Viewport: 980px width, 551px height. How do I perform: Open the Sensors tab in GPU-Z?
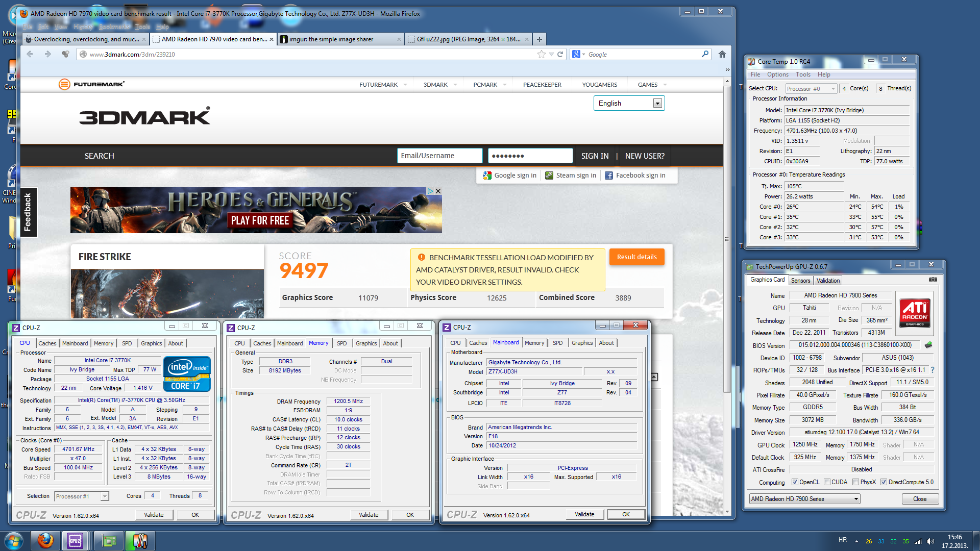(x=800, y=281)
